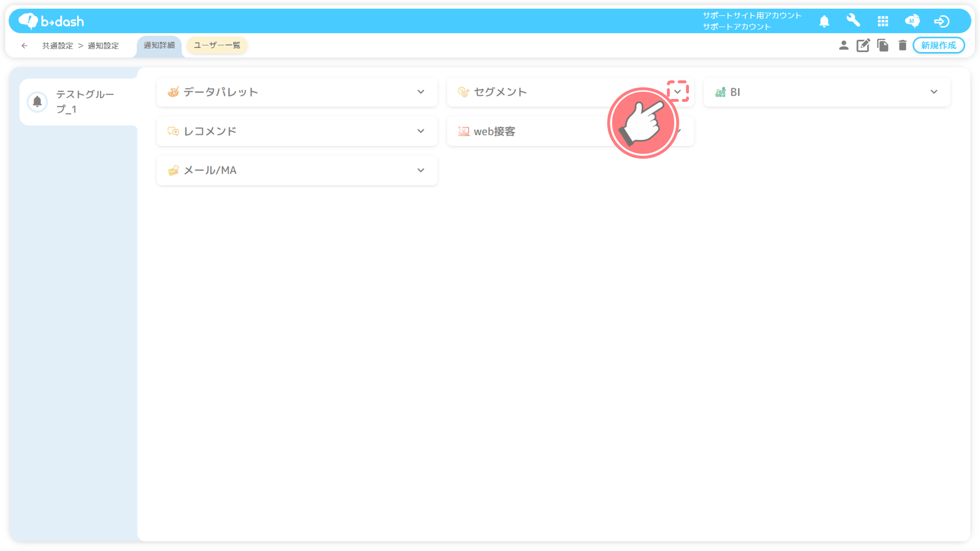980x551 pixels.
Task: Click the edit pencil icon
Action: point(863,46)
